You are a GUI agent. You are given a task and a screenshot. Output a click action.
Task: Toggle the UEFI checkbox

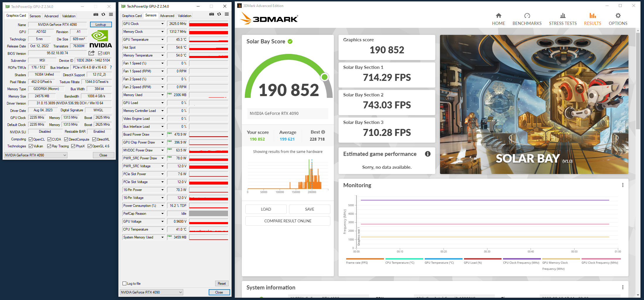point(100,53)
